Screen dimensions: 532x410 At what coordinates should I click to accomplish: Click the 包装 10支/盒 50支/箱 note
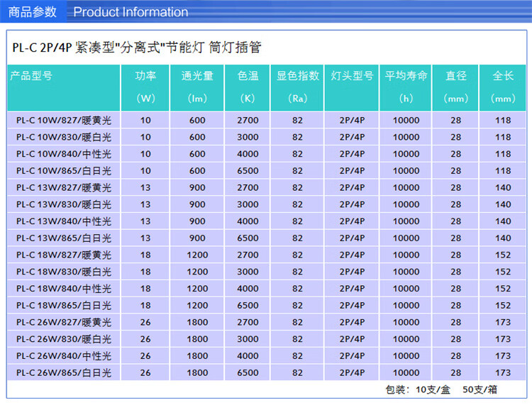(x=441, y=389)
